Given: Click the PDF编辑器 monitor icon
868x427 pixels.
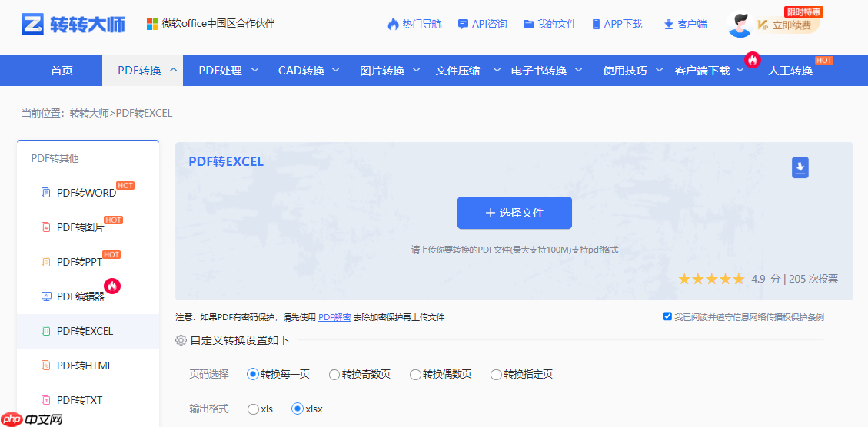Looking at the screenshot, I should pyautogui.click(x=46, y=296).
